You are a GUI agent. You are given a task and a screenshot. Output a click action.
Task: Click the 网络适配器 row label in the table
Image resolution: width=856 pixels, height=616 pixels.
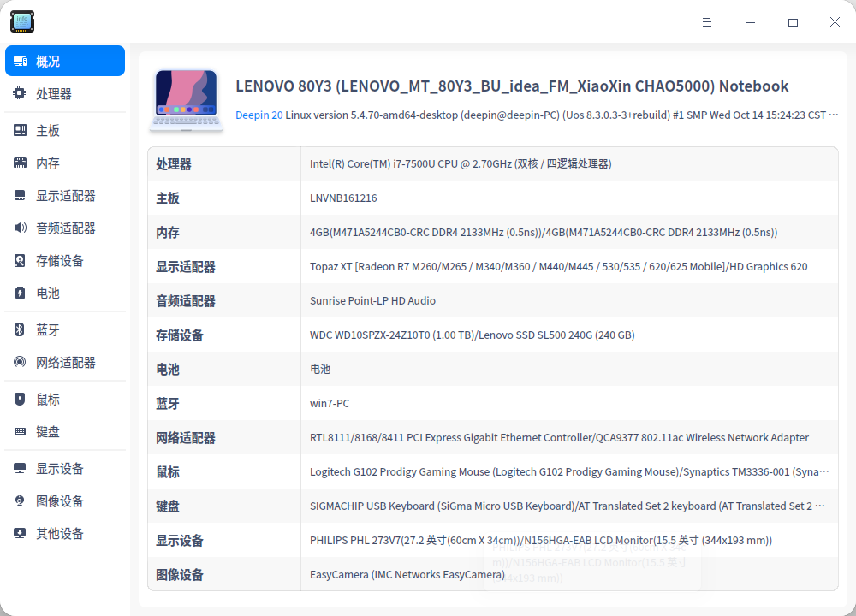click(x=186, y=438)
